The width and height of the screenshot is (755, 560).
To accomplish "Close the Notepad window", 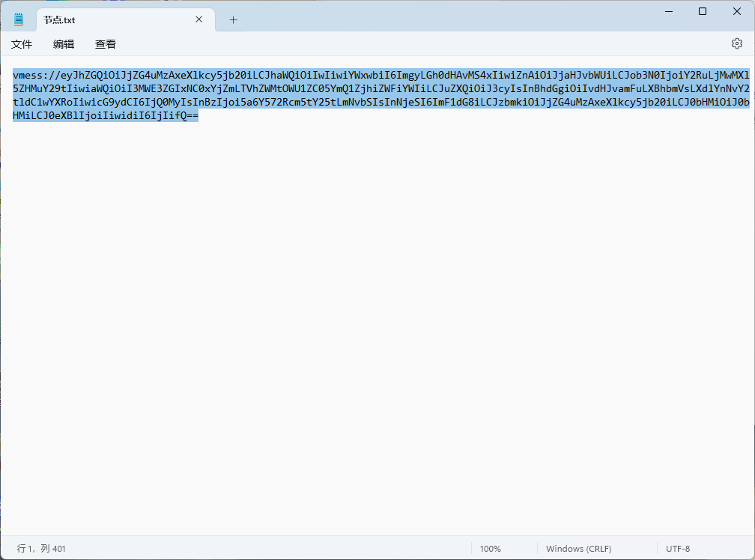I will (737, 11).
